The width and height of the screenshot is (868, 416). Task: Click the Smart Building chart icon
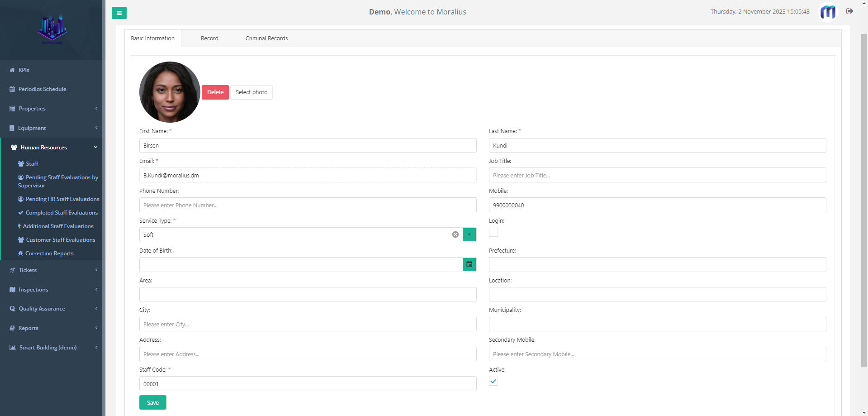(13, 348)
